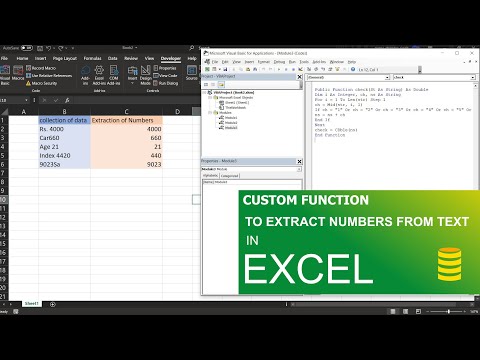Viewport: 480px width, 360px height.
Task: Switch to the View ribbon tab in Excel
Action: (x=149, y=58)
